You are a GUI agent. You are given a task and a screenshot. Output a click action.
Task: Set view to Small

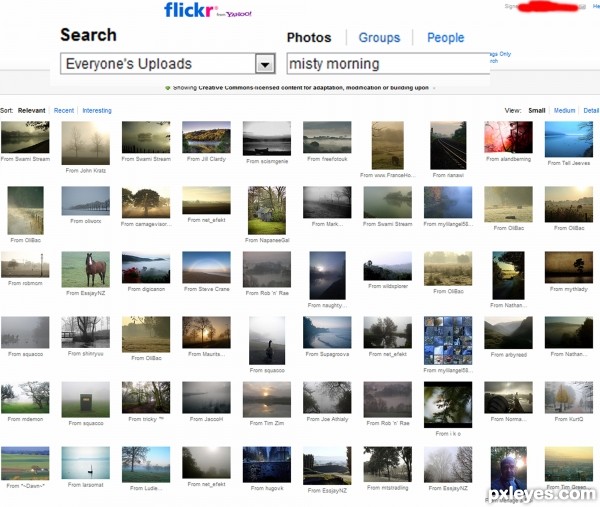tap(536, 111)
